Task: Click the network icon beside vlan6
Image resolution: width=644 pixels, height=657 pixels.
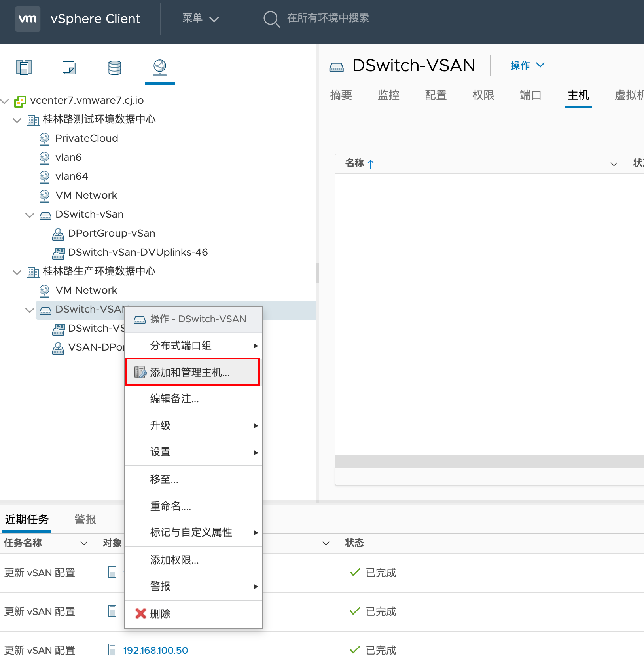Action: pyautogui.click(x=44, y=158)
